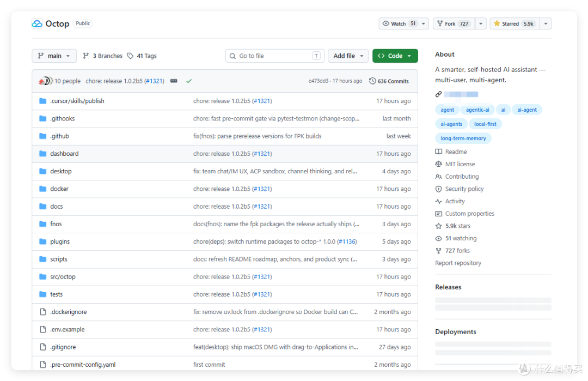Select the ai-agent topic tag
The width and height of the screenshot is (588, 381).
[x=527, y=110]
